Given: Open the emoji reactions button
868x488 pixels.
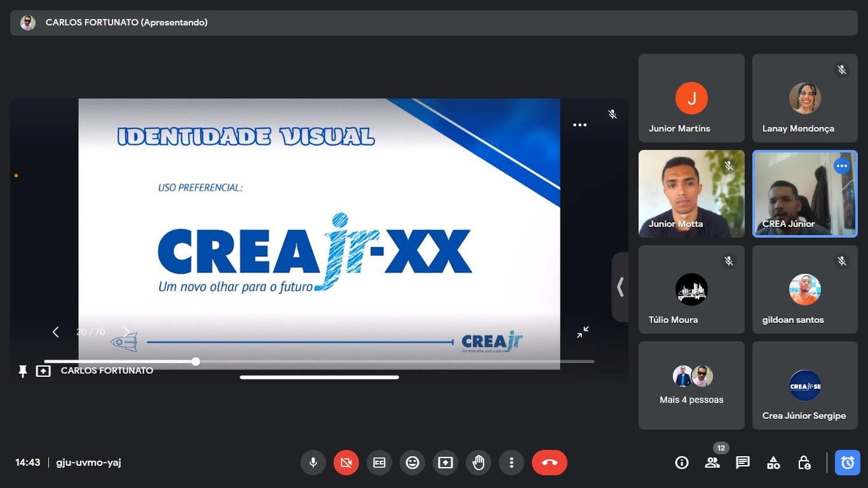Looking at the screenshot, I should tap(412, 463).
